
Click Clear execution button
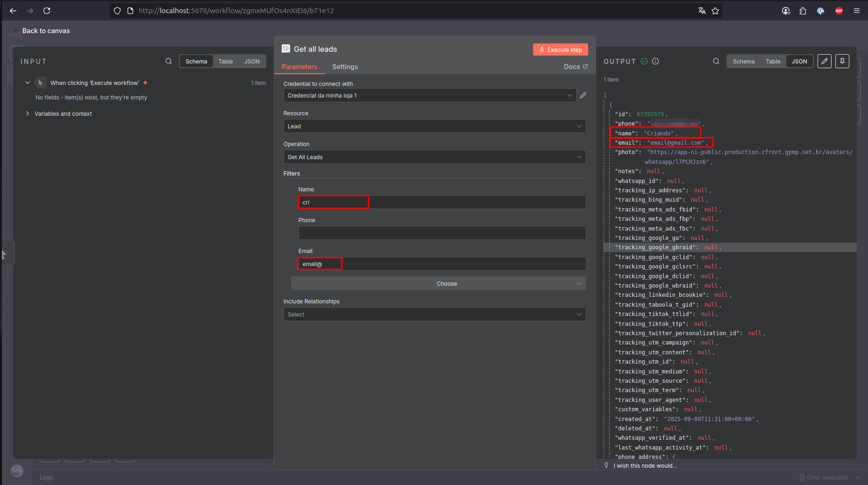pos(824,478)
